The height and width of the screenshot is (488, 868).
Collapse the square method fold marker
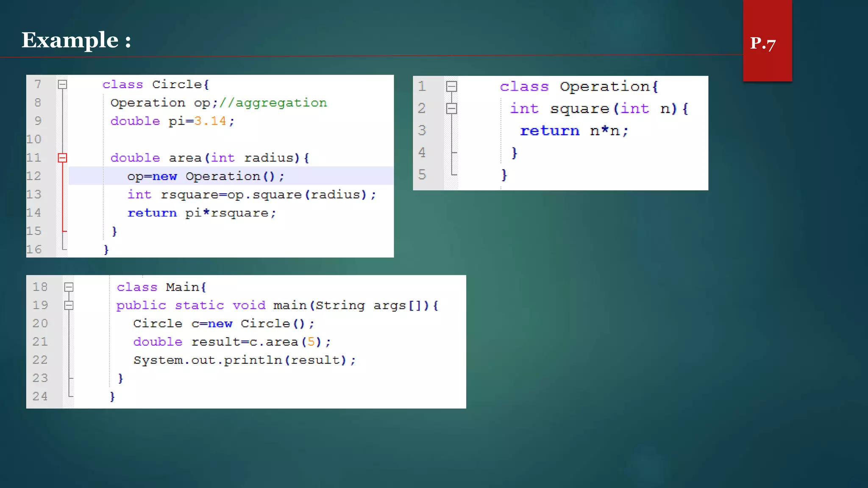coord(451,109)
